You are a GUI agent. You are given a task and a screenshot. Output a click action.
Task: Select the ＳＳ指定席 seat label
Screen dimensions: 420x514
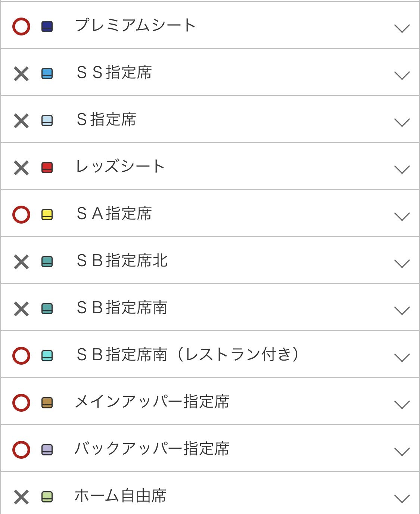coord(114,72)
